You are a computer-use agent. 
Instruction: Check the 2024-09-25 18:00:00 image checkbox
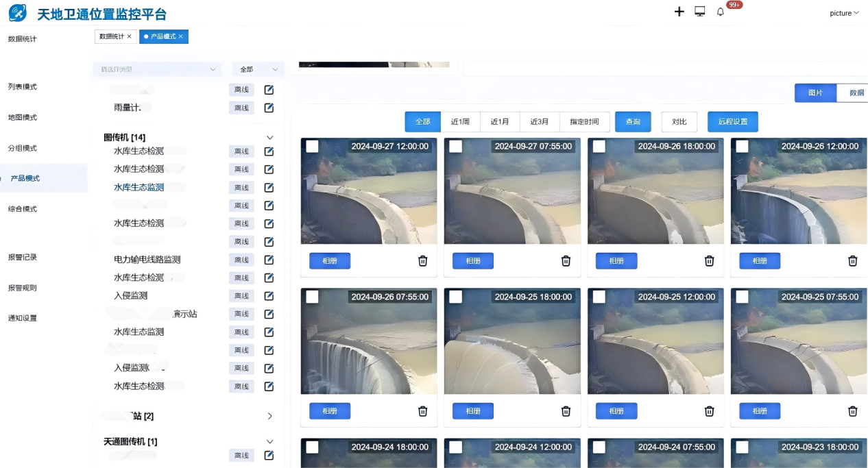455,297
